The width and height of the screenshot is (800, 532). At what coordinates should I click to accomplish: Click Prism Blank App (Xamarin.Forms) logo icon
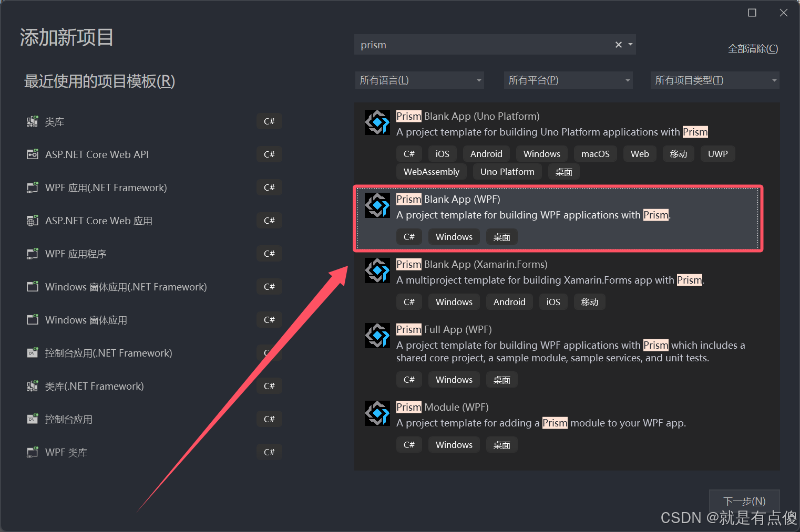tap(377, 270)
